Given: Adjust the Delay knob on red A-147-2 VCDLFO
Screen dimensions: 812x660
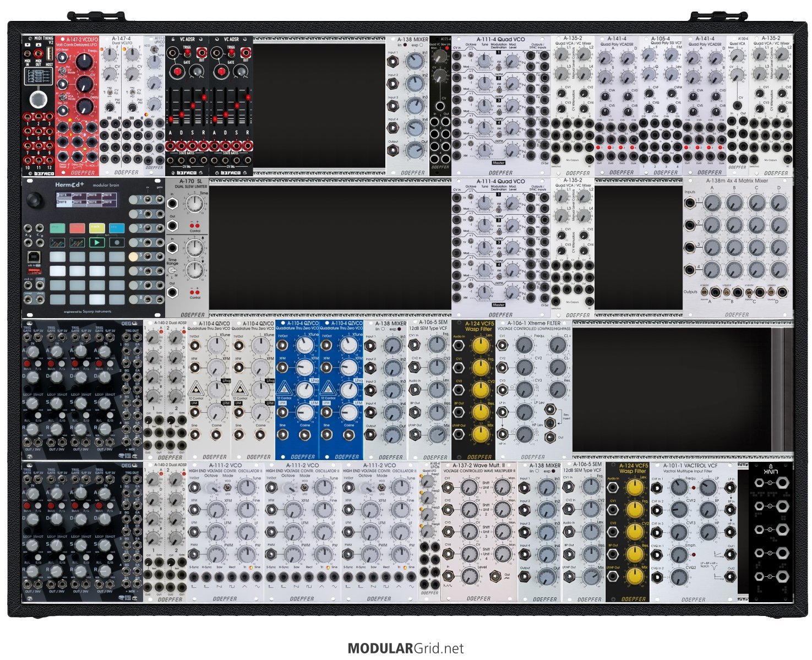Looking at the screenshot, I should click(x=84, y=106).
